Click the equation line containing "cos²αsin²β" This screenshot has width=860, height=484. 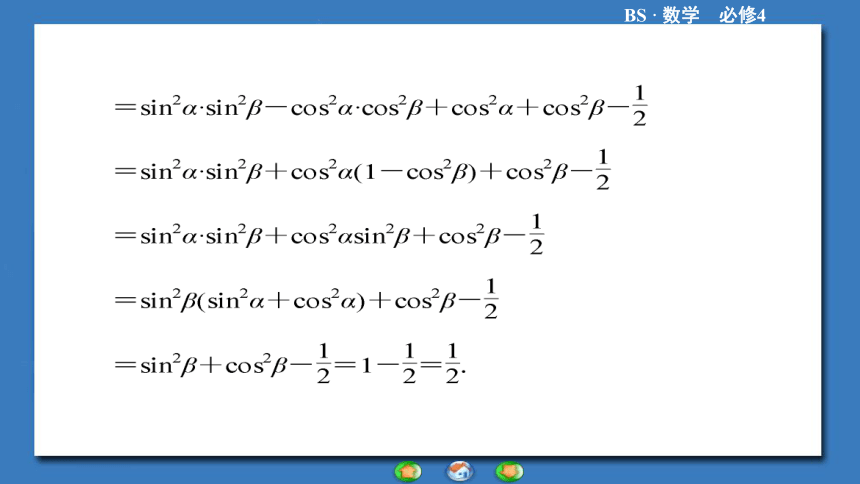pos(329,234)
